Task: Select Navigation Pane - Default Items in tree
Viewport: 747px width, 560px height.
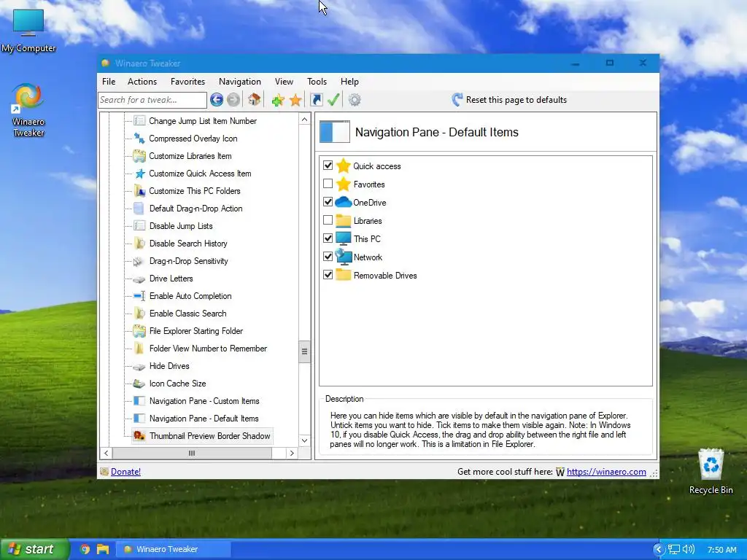Action: [x=204, y=419]
